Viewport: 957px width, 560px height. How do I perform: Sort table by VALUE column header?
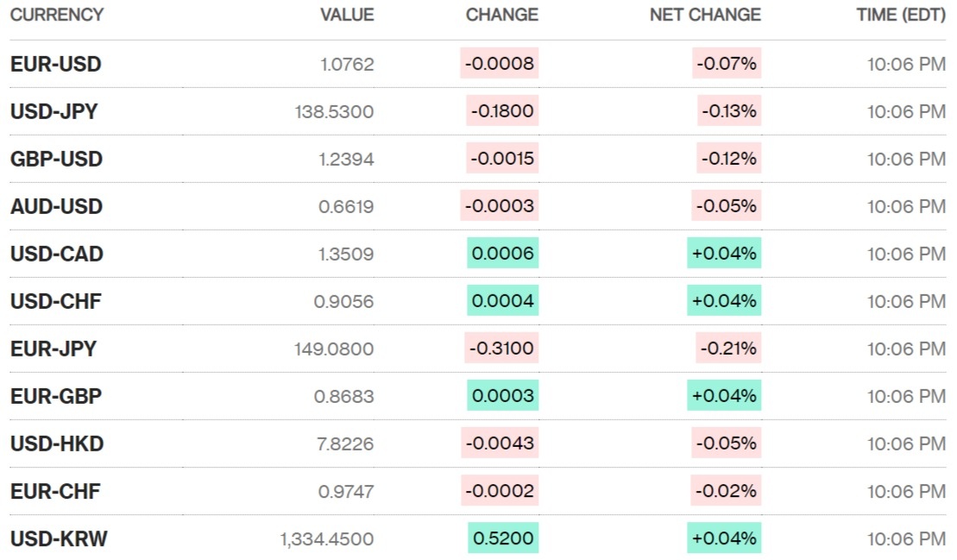click(x=347, y=15)
